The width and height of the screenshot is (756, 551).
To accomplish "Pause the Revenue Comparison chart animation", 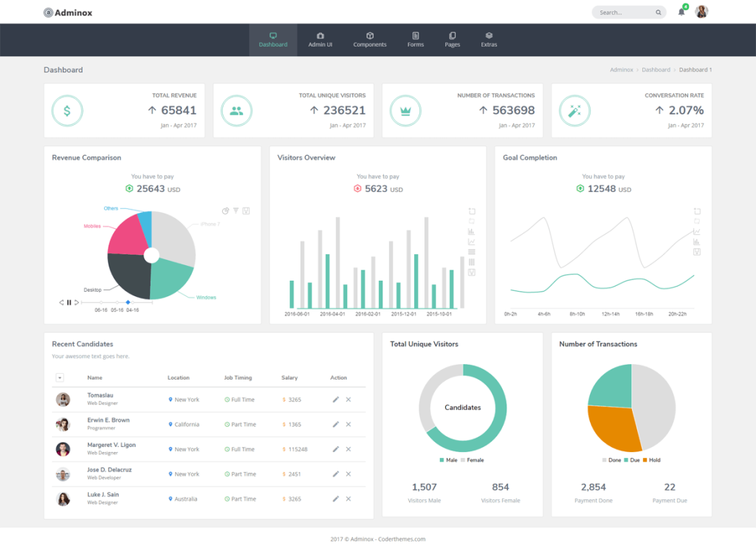I will [69, 302].
